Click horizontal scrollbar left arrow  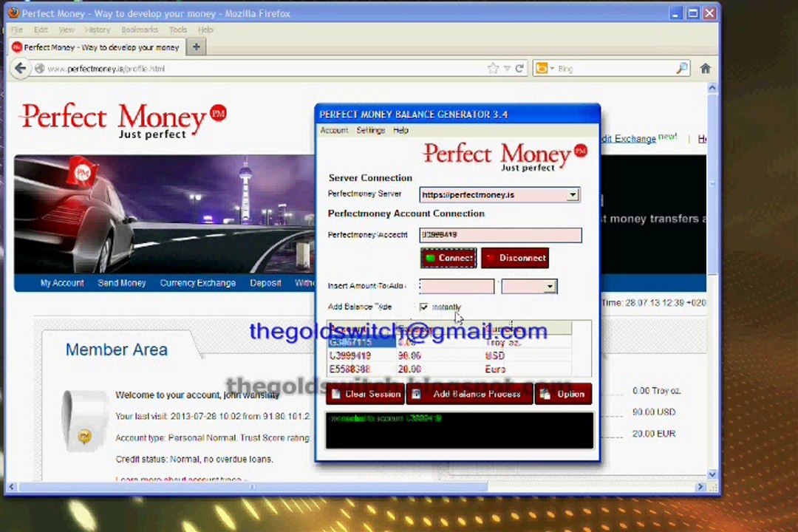coord(12,487)
